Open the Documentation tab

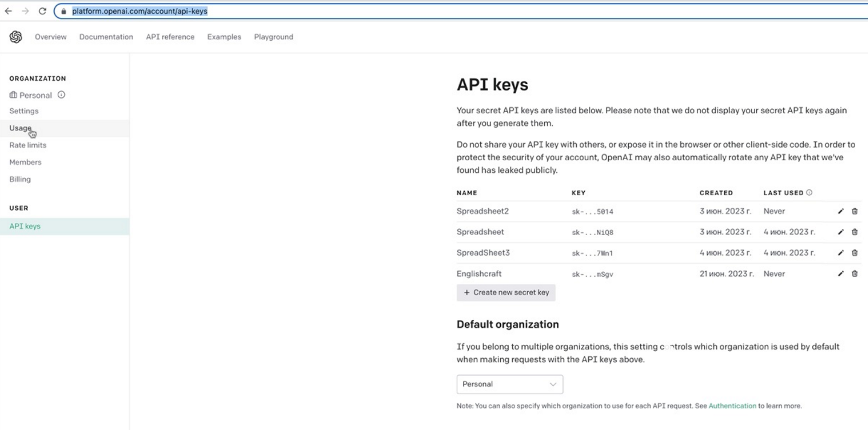[106, 37]
